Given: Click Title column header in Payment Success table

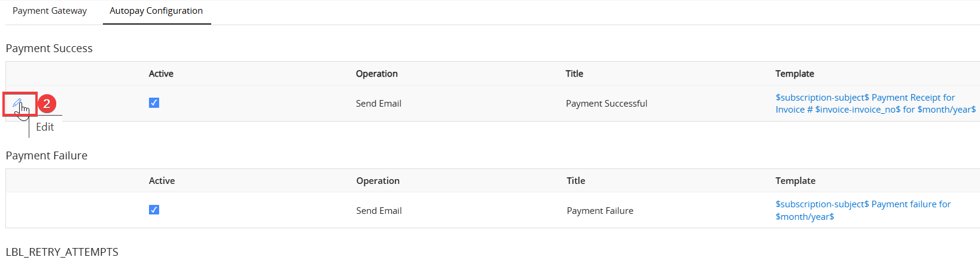Looking at the screenshot, I should tap(574, 74).
